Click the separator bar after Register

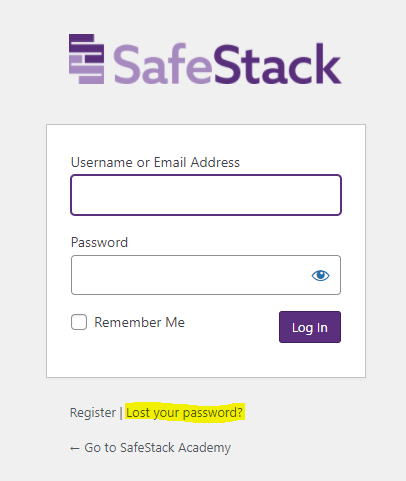click(x=121, y=413)
